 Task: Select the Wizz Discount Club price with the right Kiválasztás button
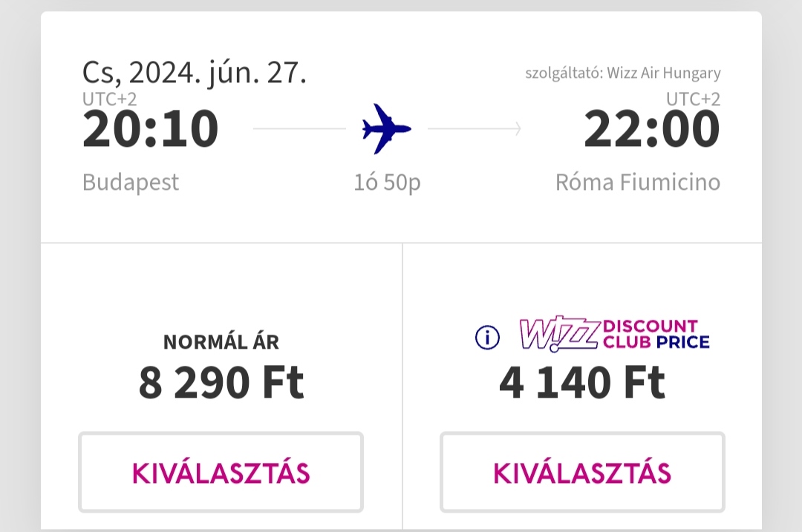tap(583, 472)
